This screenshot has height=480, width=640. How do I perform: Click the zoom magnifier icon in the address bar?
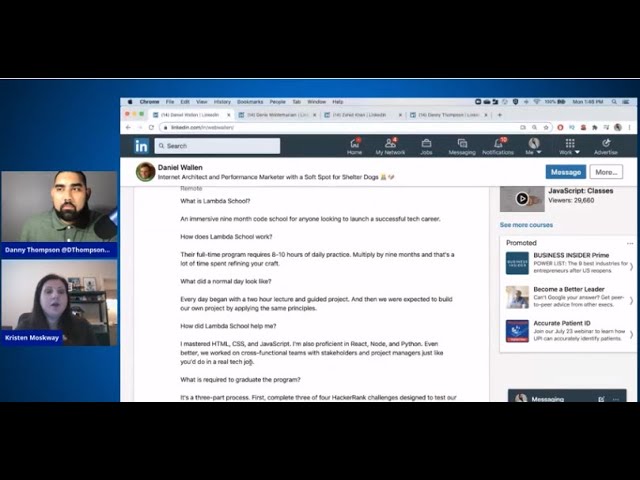(534, 127)
